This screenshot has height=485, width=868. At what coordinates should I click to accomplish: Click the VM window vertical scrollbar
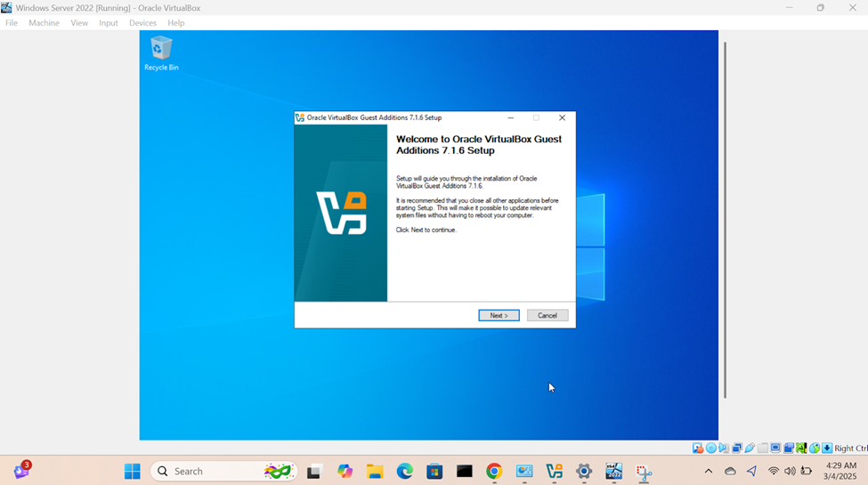pos(725,220)
